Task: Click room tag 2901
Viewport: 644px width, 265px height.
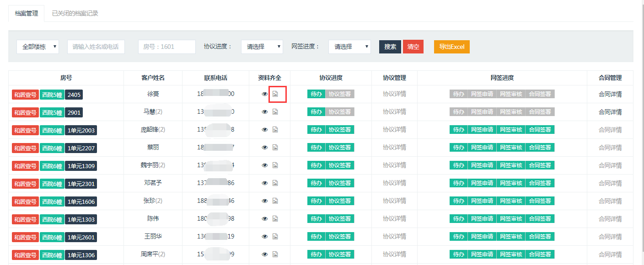Action: tap(74, 112)
